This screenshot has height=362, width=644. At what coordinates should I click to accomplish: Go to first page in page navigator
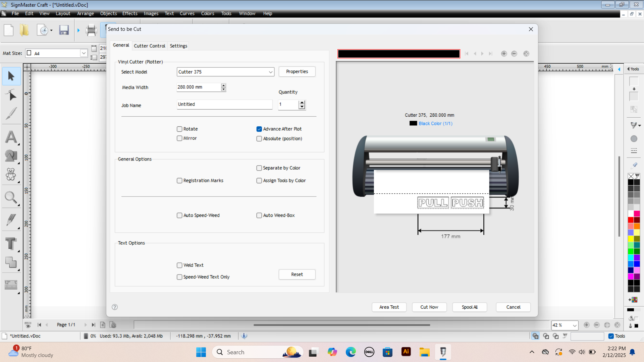pyautogui.click(x=39, y=325)
